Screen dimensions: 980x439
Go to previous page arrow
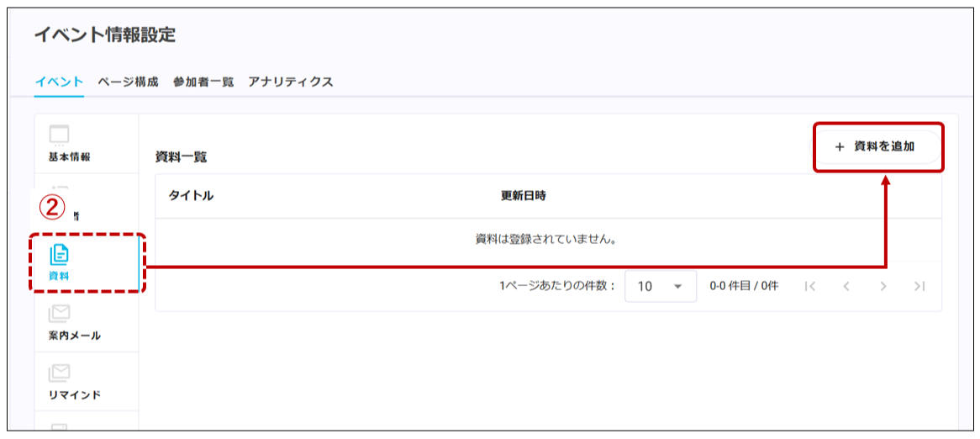click(847, 287)
